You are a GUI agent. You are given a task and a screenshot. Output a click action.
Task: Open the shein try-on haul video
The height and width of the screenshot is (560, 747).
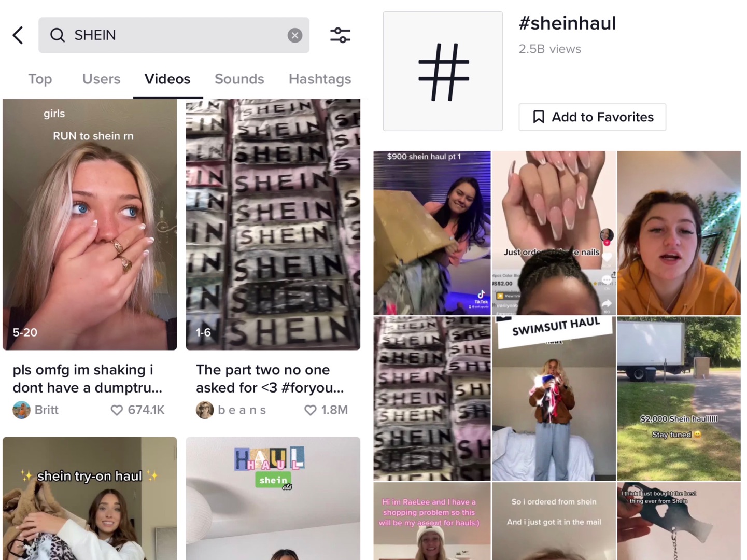pos(90,498)
